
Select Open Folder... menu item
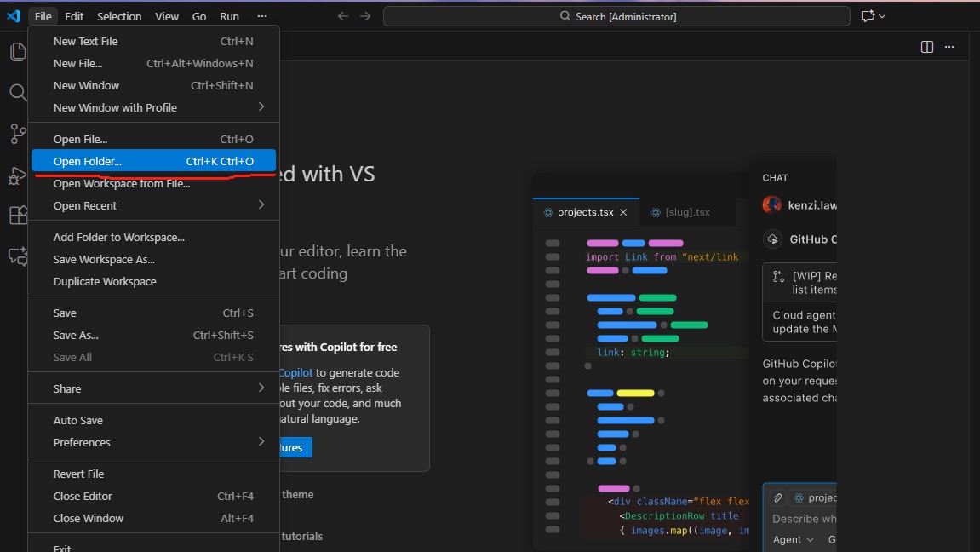click(x=154, y=161)
